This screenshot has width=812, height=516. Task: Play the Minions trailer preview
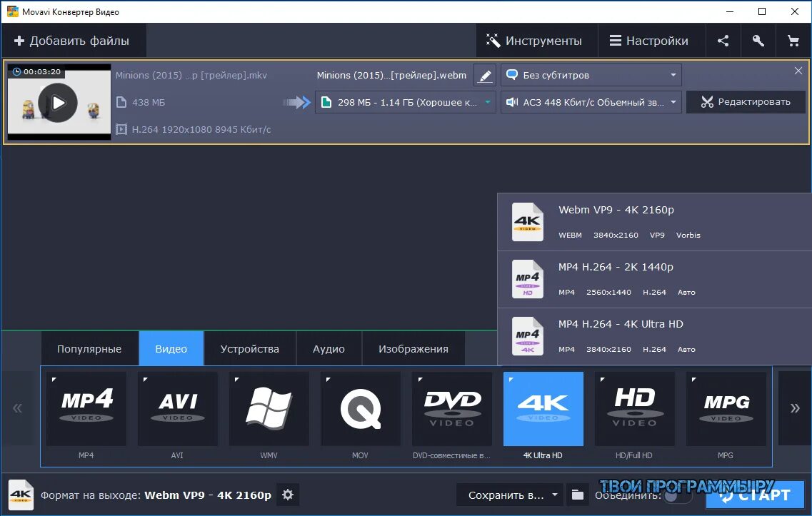58,103
